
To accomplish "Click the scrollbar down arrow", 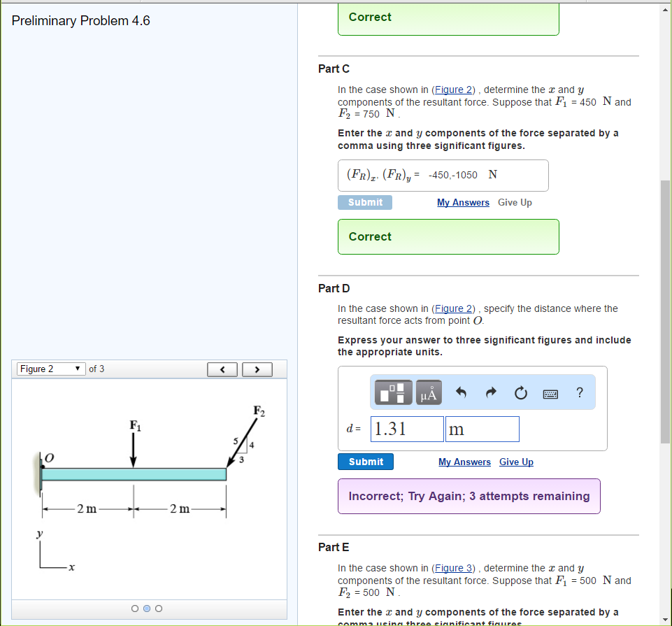I will coord(665,620).
